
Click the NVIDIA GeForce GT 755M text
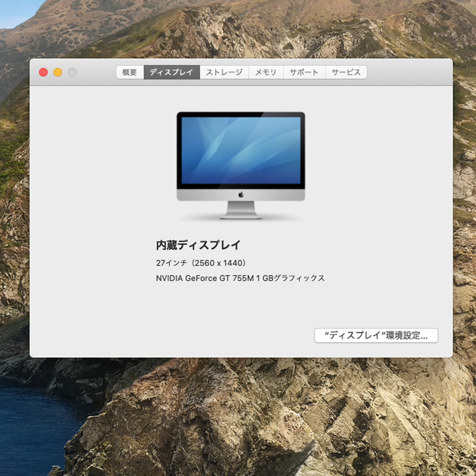click(x=205, y=278)
